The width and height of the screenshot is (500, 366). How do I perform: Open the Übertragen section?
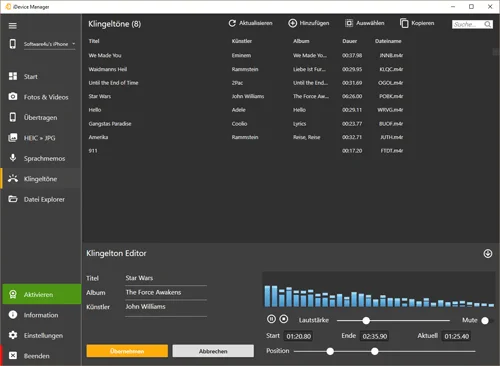(41, 118)
